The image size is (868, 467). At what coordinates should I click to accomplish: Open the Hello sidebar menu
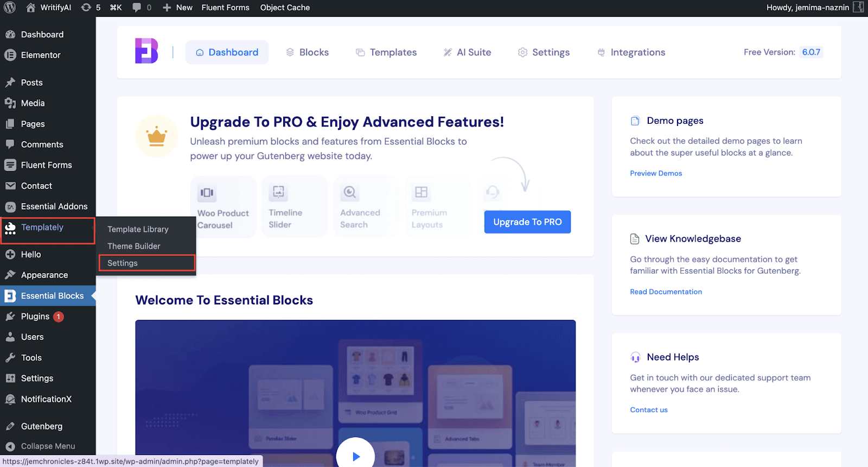[x=48, y=254]
